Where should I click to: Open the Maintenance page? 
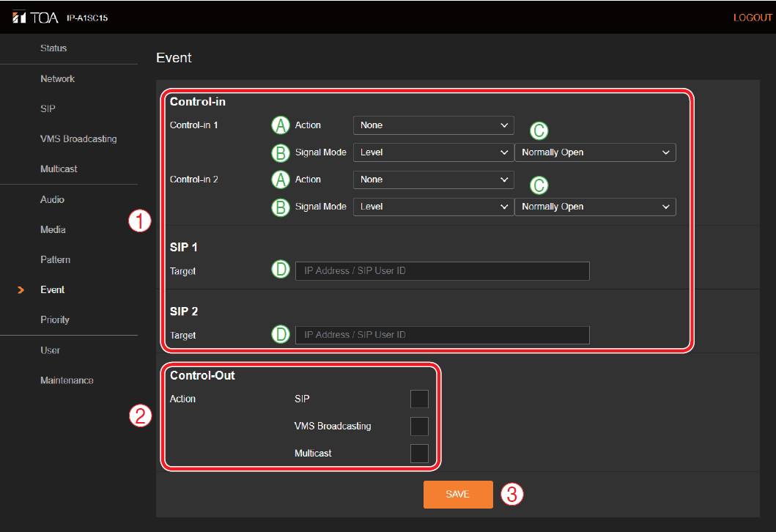(67, 380)
